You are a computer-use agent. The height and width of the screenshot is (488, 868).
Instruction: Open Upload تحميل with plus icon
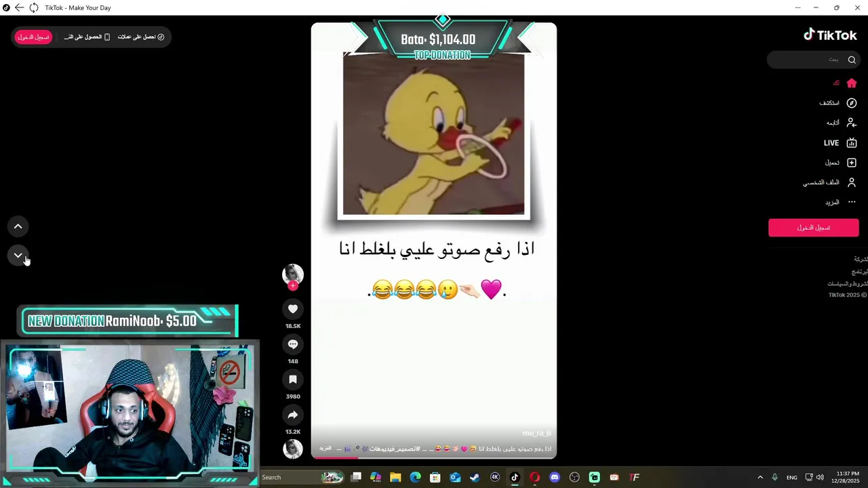coord(841,163)
